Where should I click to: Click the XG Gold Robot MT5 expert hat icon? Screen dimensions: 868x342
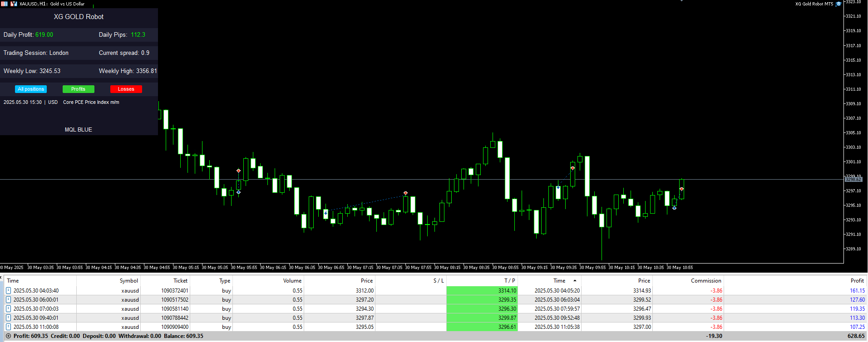(x=838, y=4)
